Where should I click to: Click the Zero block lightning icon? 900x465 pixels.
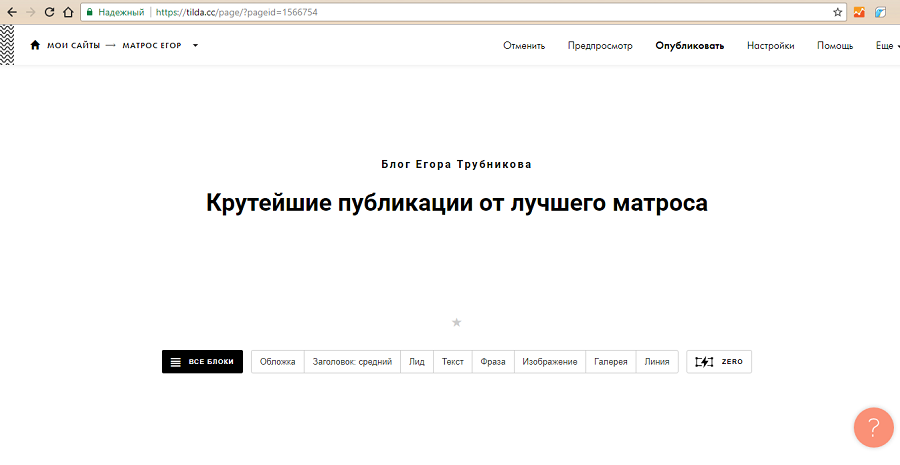(x=704, y=362)
